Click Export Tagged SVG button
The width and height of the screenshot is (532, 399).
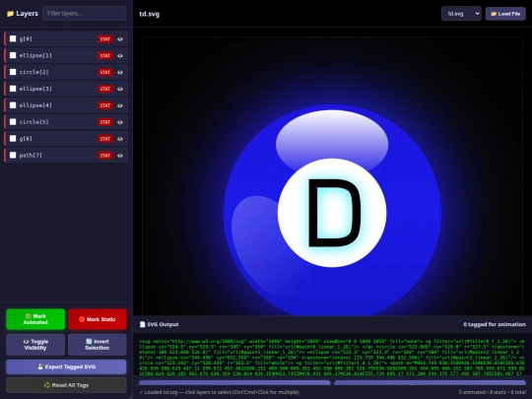[66, 366]
